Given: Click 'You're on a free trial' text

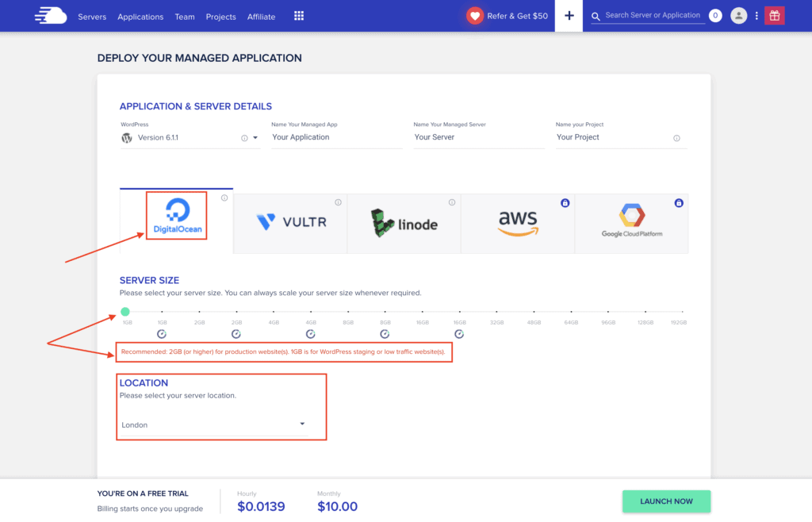Looking at the screenshot, I should pyautogui.click(x=143, y=493).
